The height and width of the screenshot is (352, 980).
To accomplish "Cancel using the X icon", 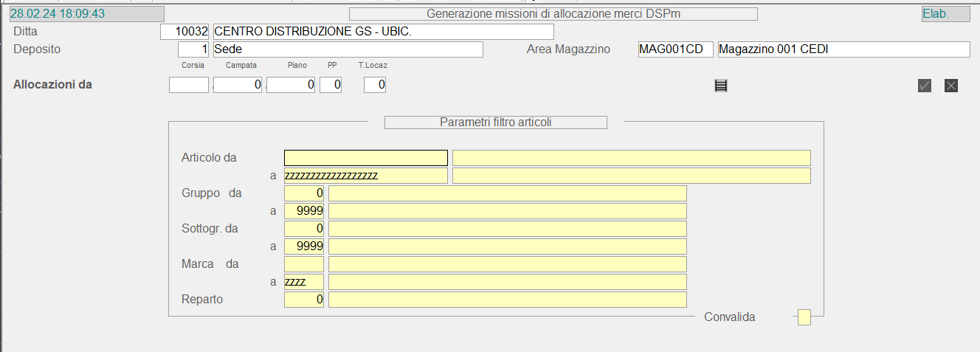I will tap(951, 86).
